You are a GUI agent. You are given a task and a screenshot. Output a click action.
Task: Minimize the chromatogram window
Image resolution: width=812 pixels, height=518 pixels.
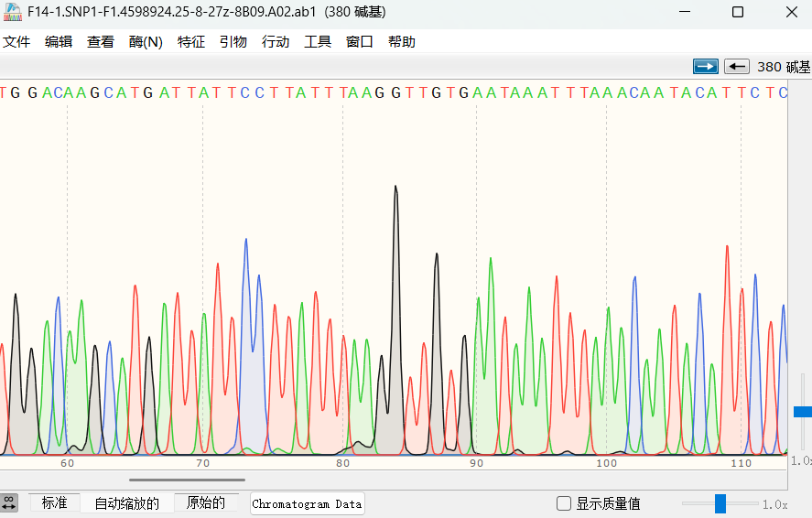(x=685, y=12)
